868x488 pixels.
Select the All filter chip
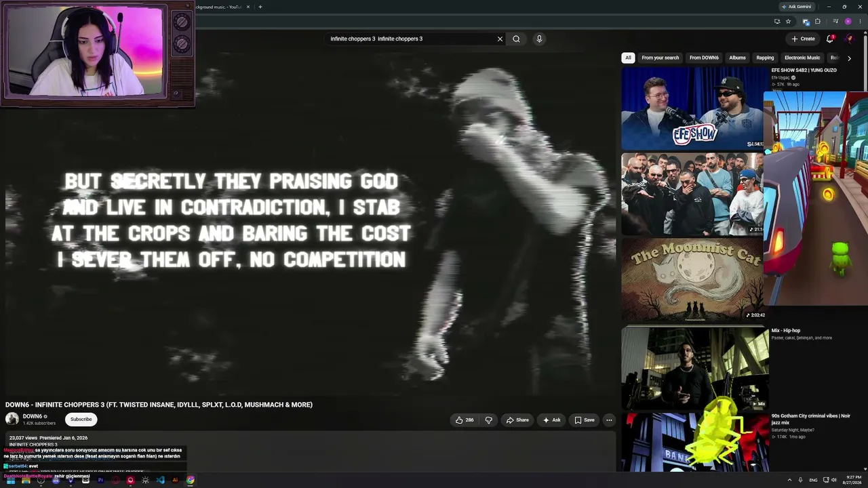[628, 58]
